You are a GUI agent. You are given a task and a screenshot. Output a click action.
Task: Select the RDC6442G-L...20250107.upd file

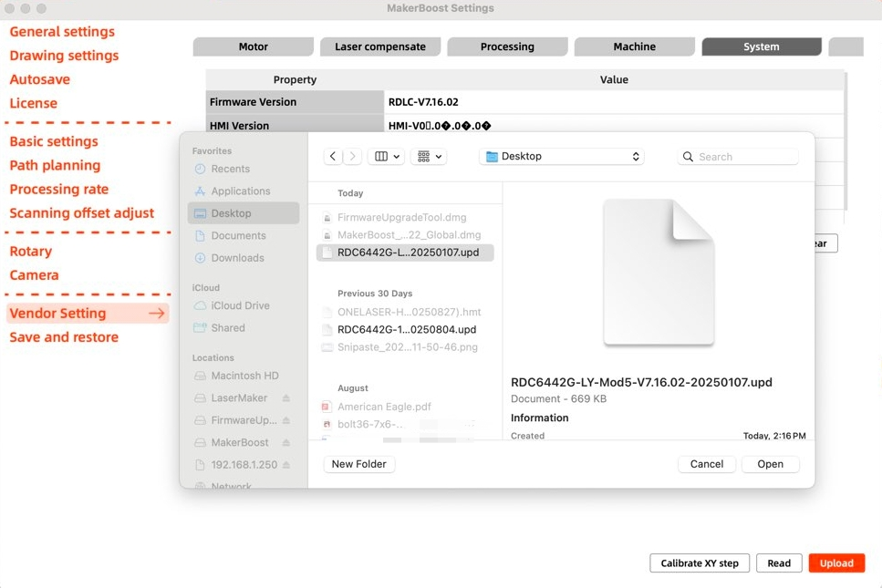click(404, 252)
